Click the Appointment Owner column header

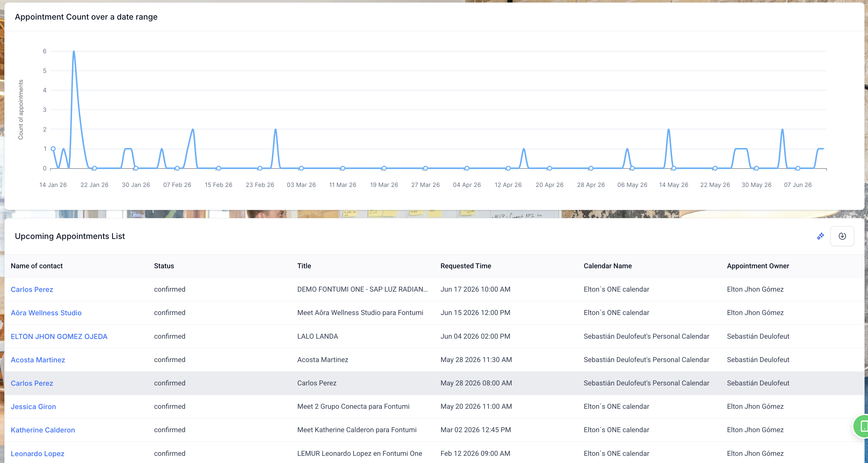click(758, 266)
